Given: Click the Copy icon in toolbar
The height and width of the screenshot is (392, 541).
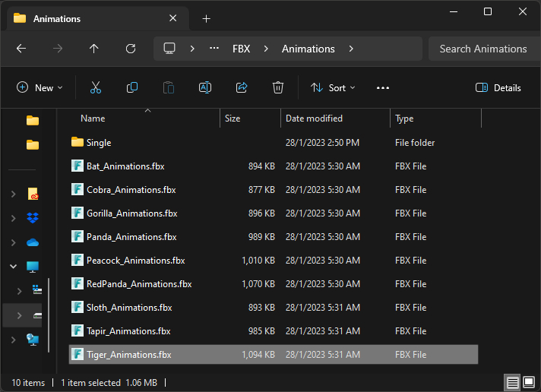Looking at the screenshot, I should pyautogui.click(x=132, y=87).
